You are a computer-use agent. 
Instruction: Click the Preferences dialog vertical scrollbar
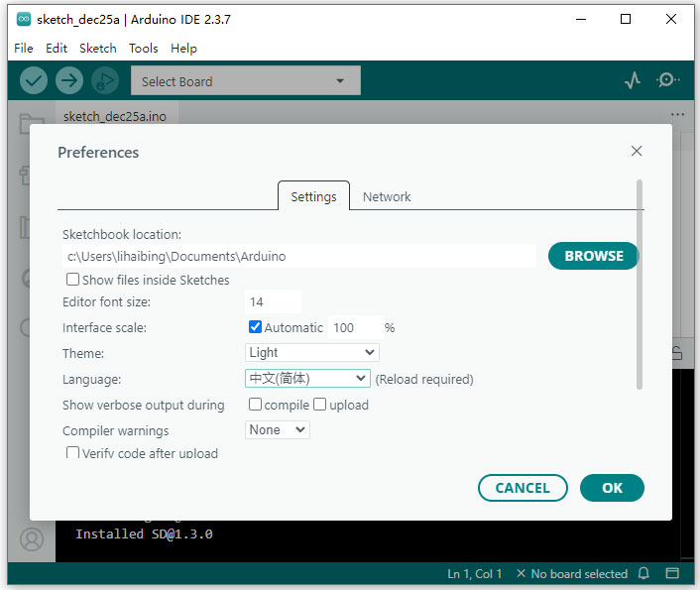click(x=640, y=285)
